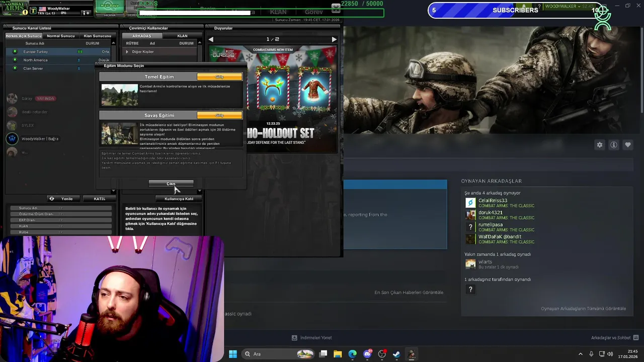This screenshot has width=644, height=362.
Task: Click green status light for North America
Action: (x=15, y=60)
